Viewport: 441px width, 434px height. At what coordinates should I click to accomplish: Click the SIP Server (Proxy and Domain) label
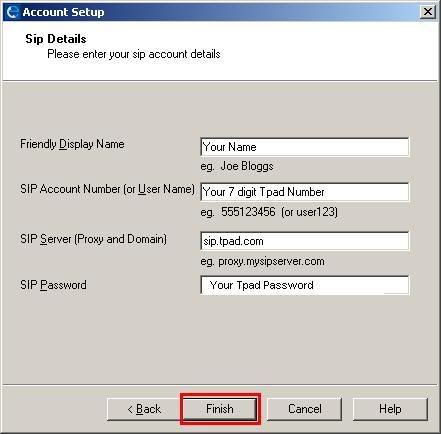click(x=93, y=239)
